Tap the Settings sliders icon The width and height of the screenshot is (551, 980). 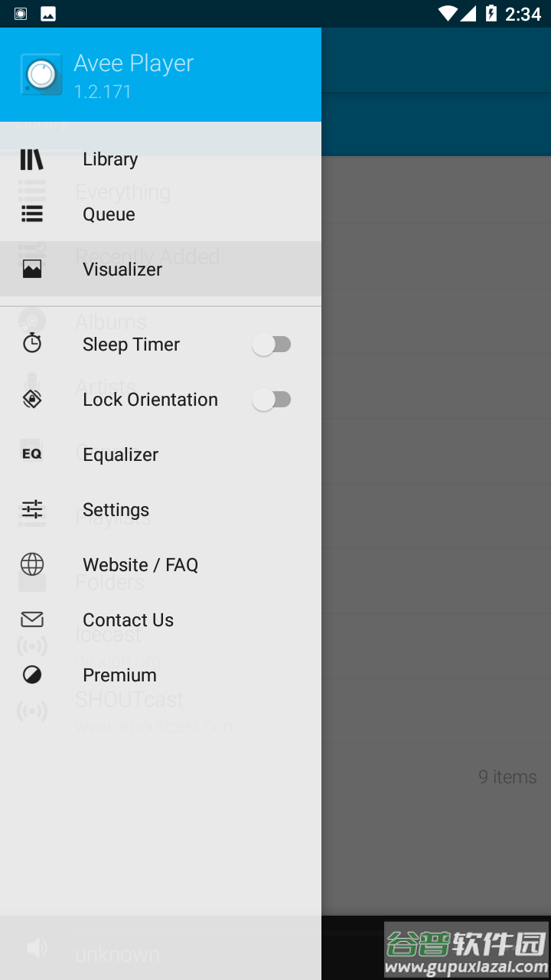32,509
